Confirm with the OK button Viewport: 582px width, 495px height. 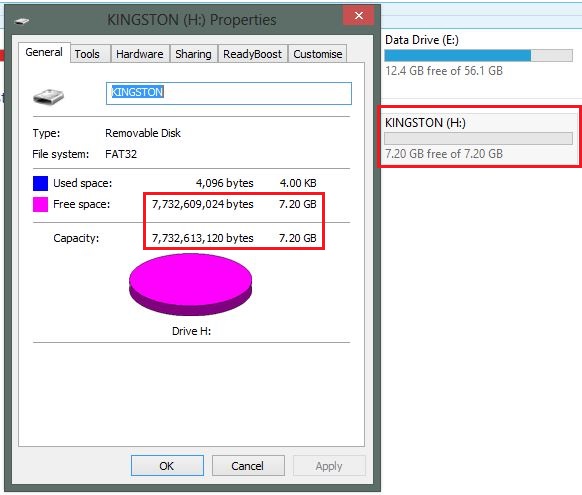[167, 466]
